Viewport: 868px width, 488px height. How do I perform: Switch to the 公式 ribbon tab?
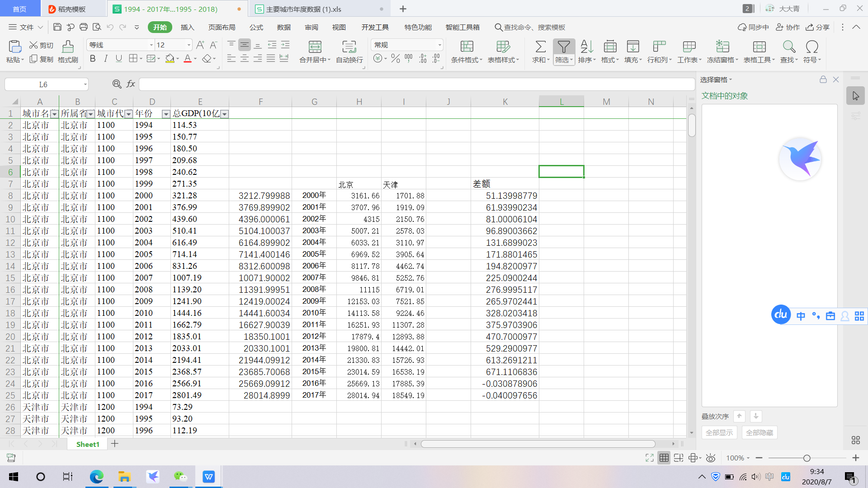click(256, 27)
